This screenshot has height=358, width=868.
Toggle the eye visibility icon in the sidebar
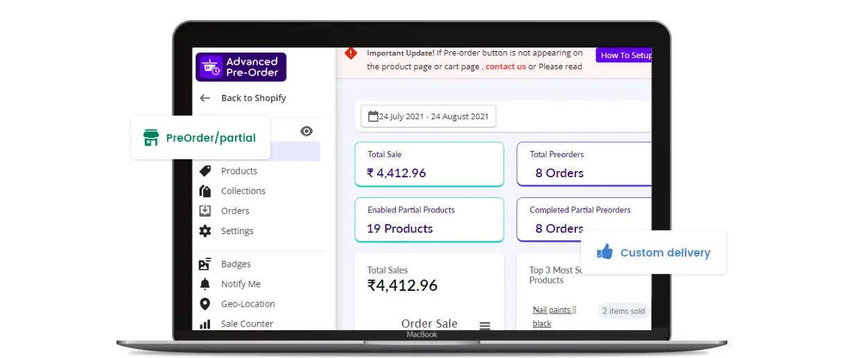point(306,131)
